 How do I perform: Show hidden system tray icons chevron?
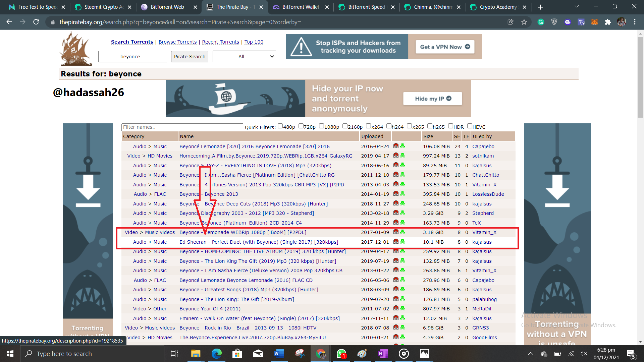point(531,354)
